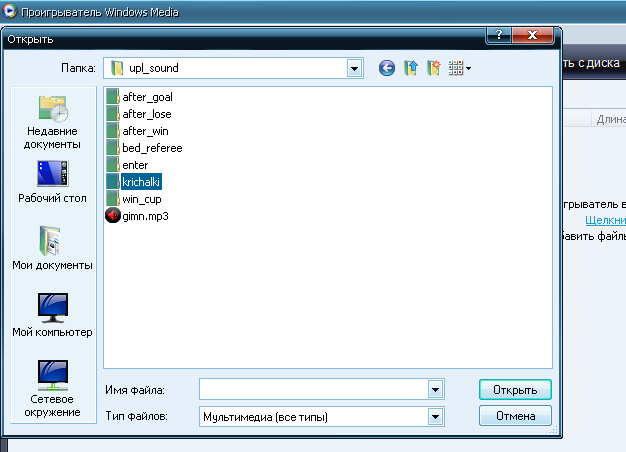Select the after_win folder icon
Screen dimensions: 626x452
coord(113,131)
